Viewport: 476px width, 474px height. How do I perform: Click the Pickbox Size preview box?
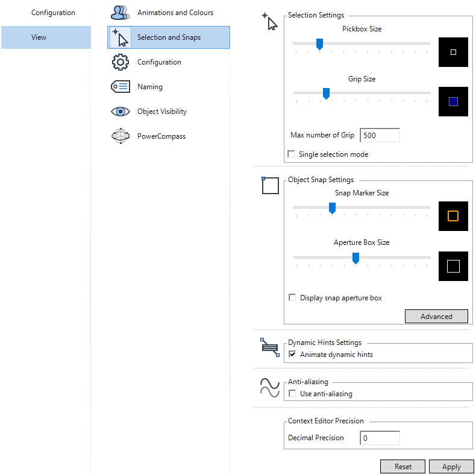(453, 52)
